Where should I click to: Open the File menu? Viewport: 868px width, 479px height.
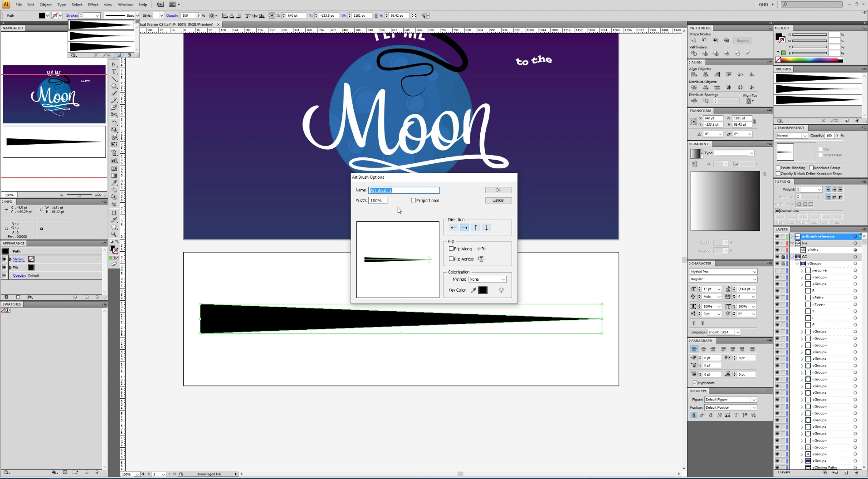click(x=19, y=5)
